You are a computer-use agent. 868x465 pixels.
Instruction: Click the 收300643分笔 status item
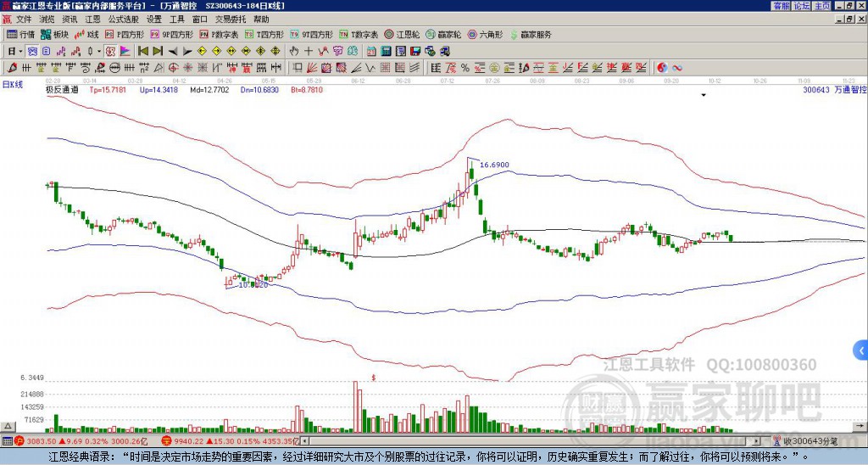click(x=806, y=441)
